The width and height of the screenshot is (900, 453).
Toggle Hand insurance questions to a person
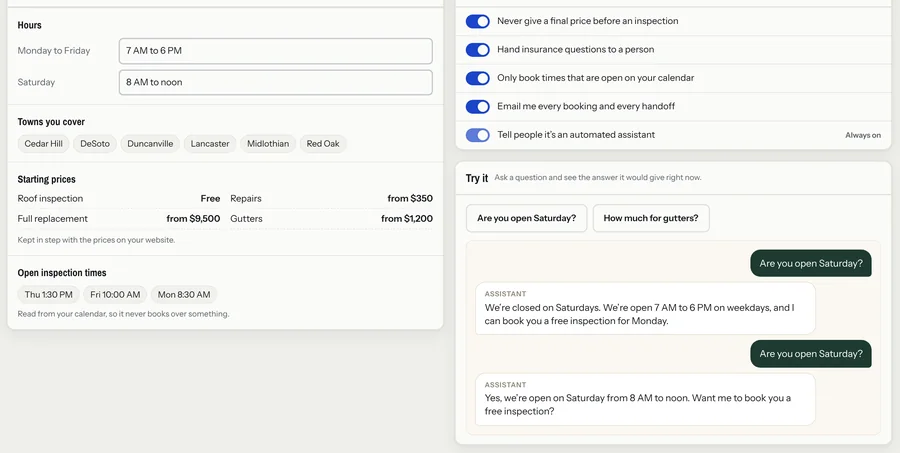pos(477,50)
